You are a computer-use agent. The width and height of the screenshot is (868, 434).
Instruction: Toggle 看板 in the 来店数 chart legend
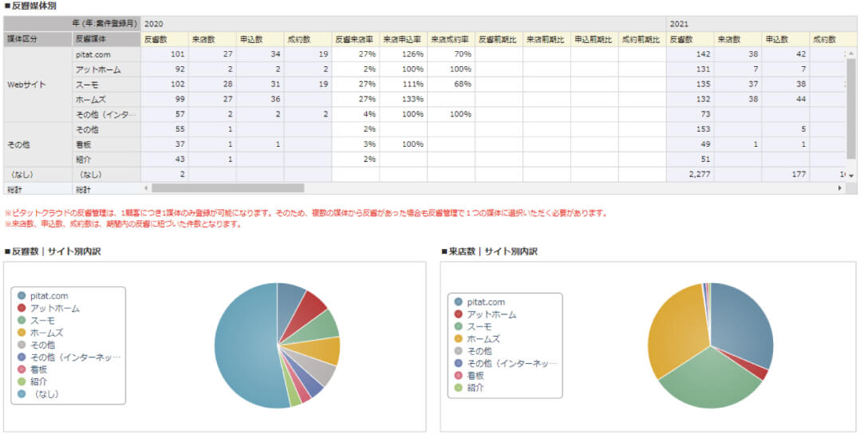coord(469,375)
